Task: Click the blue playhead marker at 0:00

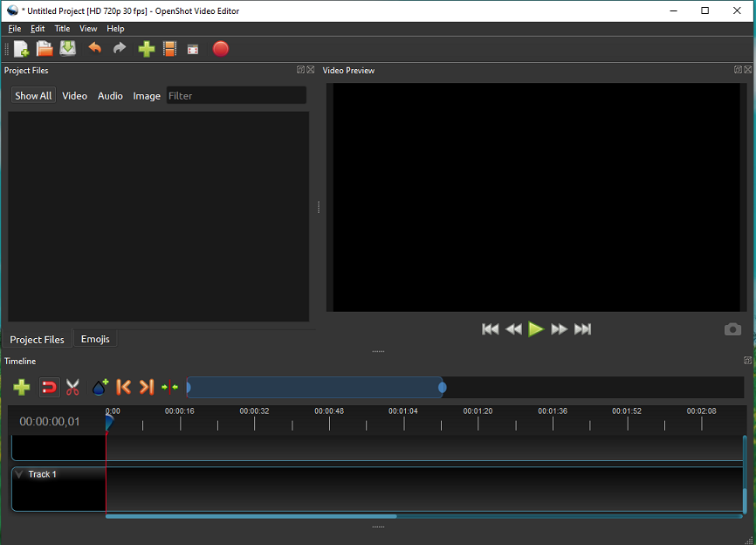Action: (x=109, y=423)
